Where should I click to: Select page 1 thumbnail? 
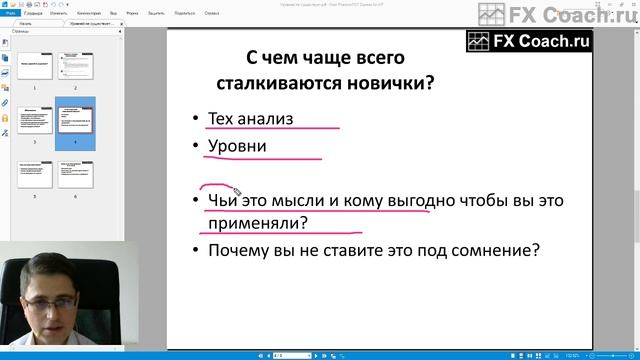35,66
